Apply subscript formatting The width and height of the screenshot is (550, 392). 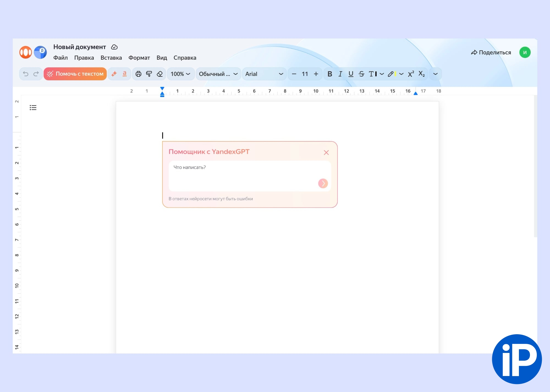(x=421, y=74)
